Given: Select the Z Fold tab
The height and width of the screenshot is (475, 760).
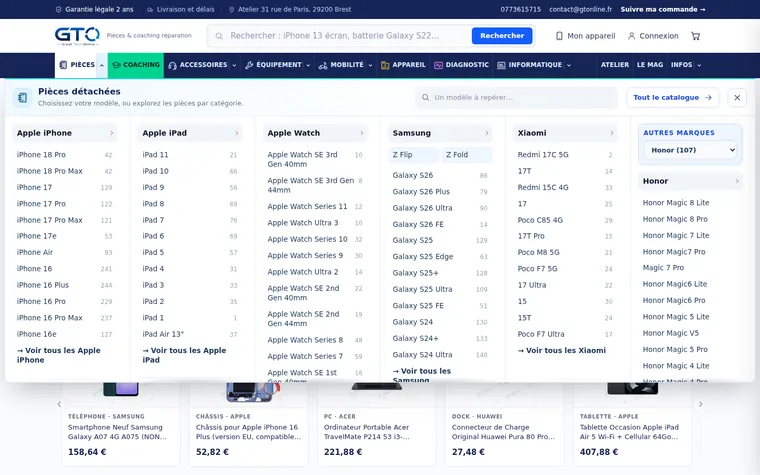Looking at the screenshot, I should pos(467,155).
